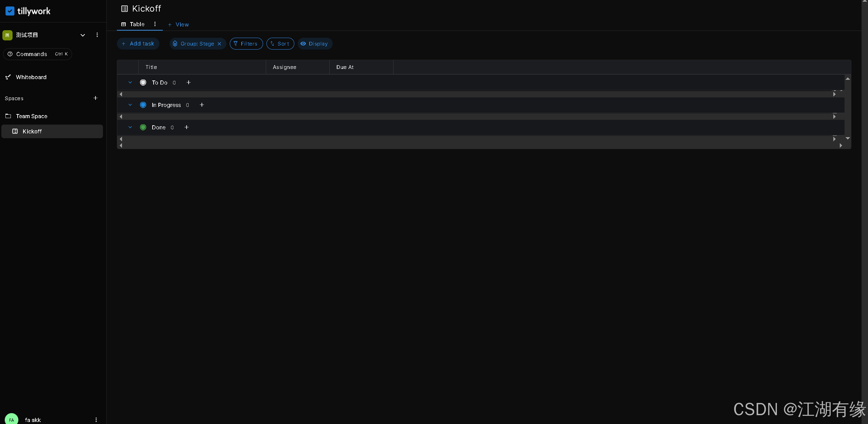Collapse the To Do group chevron
The image size is (868, 424).
point(130,82)
